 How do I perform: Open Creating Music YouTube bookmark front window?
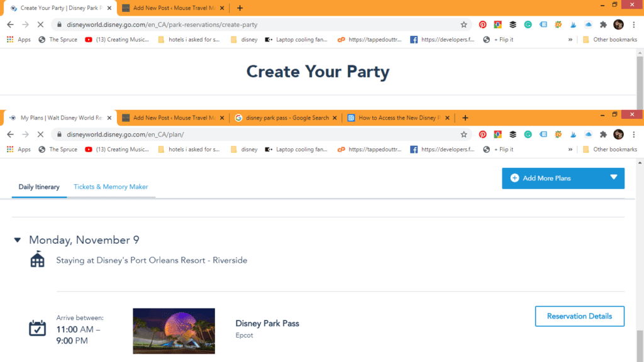117,150
